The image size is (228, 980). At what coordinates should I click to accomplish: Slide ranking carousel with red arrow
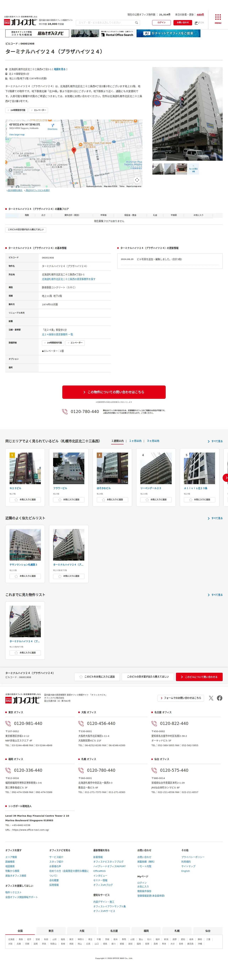(226, 477)
